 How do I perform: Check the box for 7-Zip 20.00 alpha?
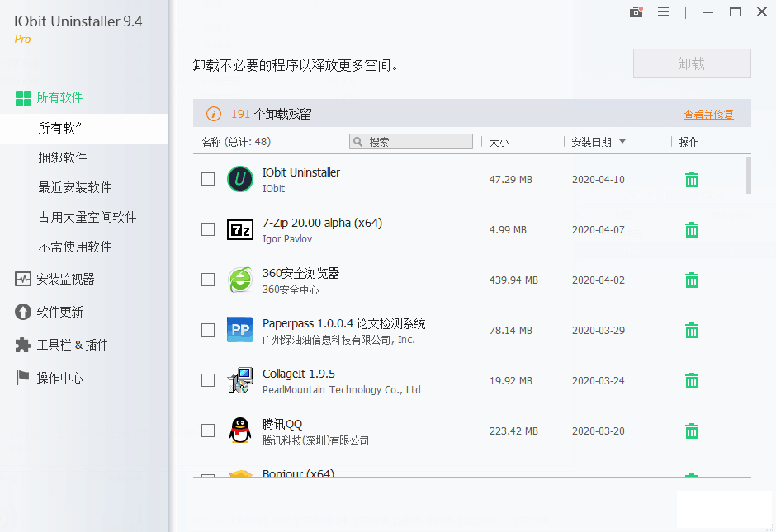pyautogui.click(x=208, y=229)
